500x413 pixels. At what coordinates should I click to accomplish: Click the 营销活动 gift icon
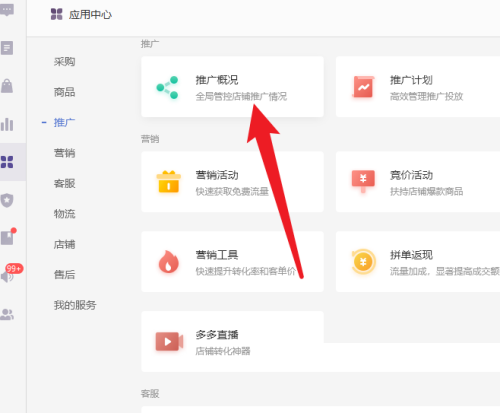coord(169,182)
